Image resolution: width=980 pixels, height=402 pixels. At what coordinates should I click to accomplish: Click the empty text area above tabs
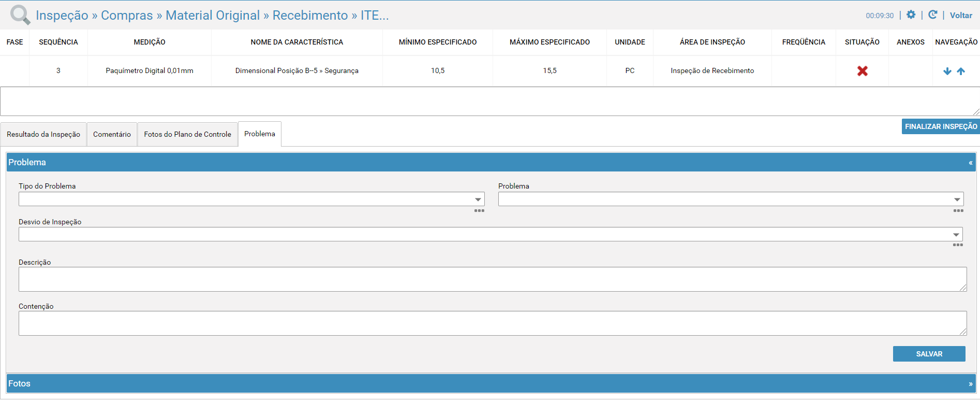tap(490, 101)
